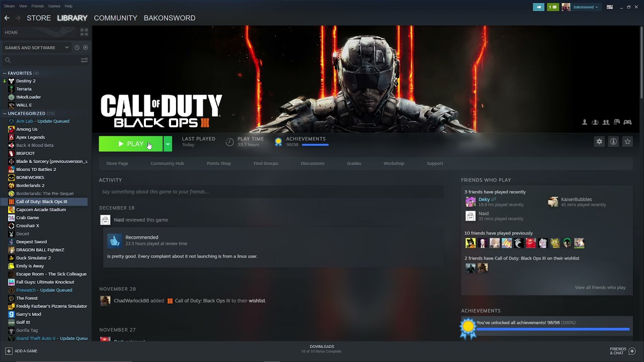Open the Store Page link
Image resolution: width=644 pixels, height=362 pixels.
[x=117, y=163]
